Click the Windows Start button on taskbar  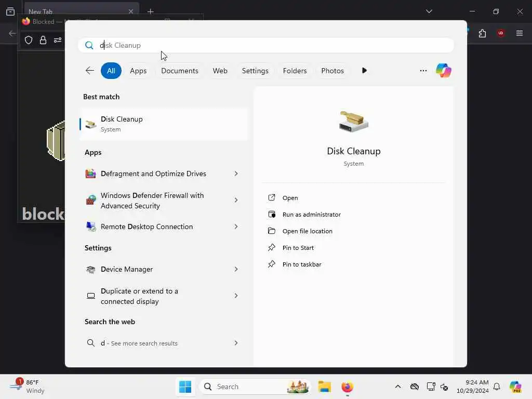tap(185, 387)
